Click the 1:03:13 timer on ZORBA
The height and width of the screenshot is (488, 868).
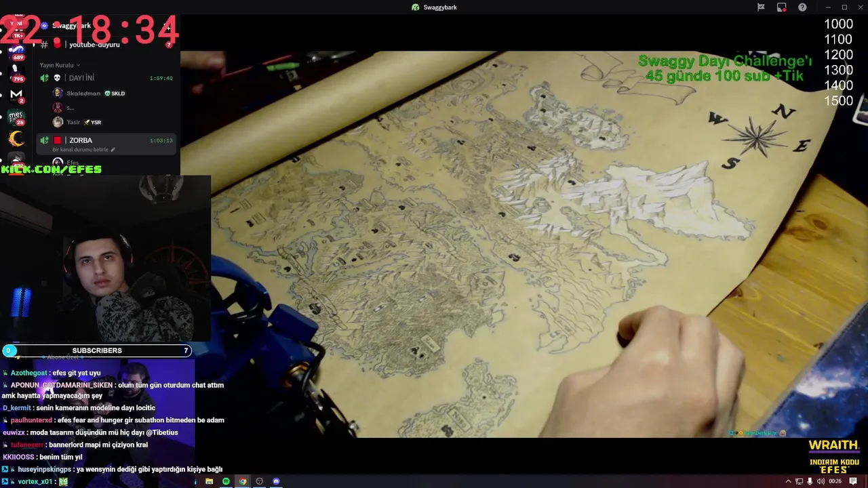161,140
